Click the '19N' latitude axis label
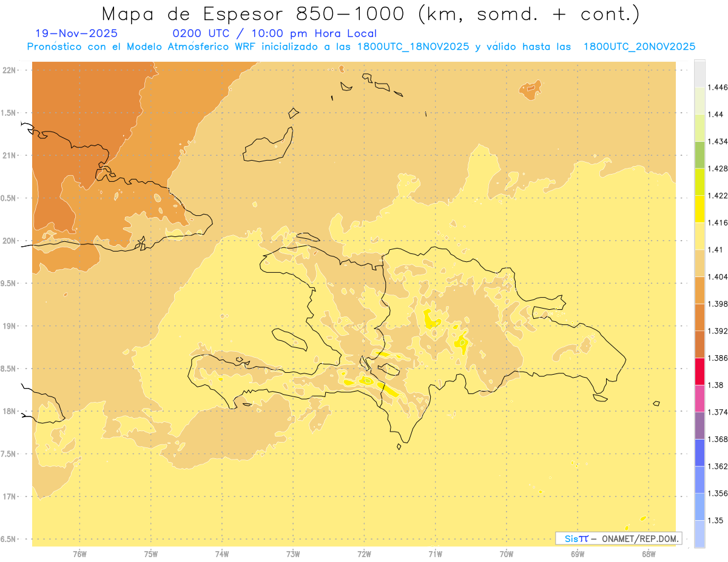This screenshot has height=562, width=728. pyautogui.click(x=9, y=326)
